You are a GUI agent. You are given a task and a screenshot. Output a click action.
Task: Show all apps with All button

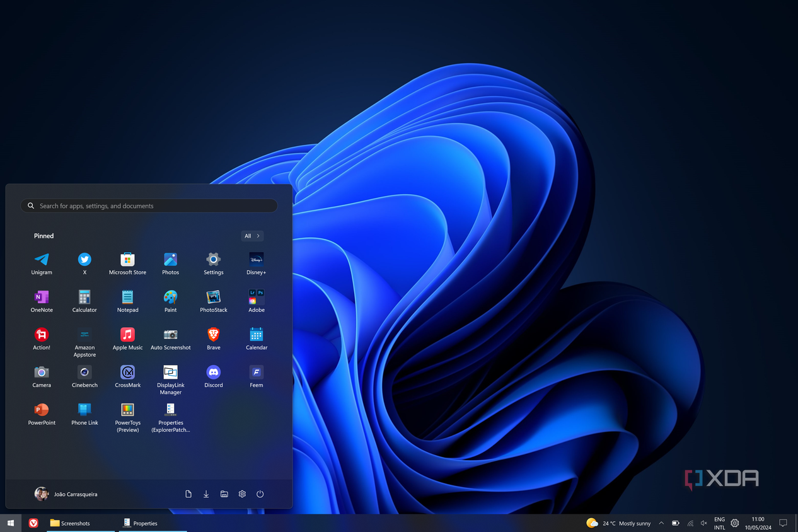[252, 236]
